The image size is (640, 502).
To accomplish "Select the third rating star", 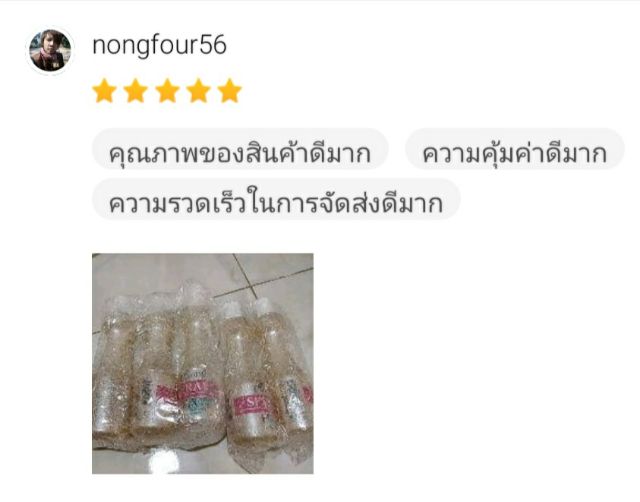I will [x=167, y=91].
